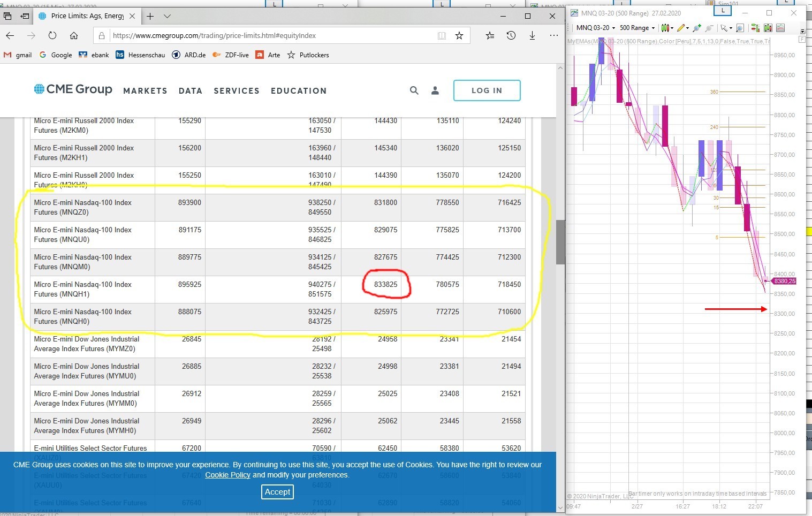The image size is (812, 516).
Task: Select the Price Limits browser tab
Action: (87, 16)
